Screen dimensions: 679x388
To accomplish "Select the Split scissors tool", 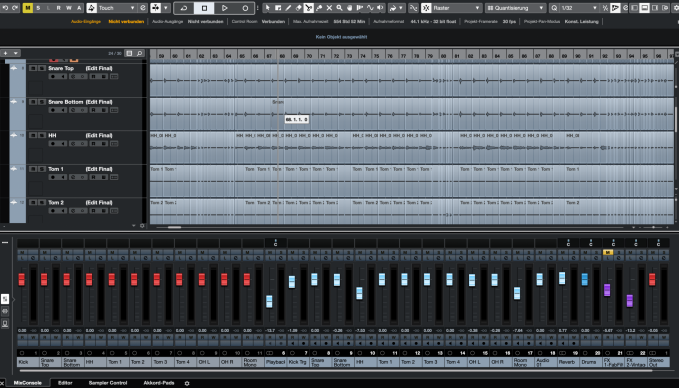I will pos(308,8).
